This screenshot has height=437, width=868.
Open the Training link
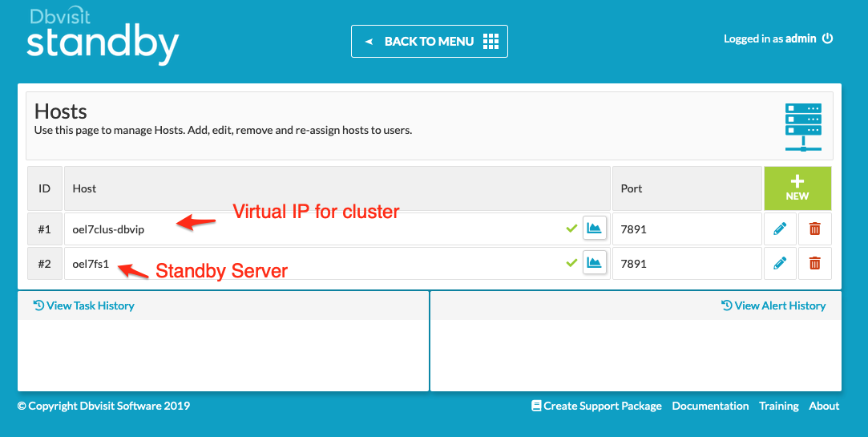779,406
